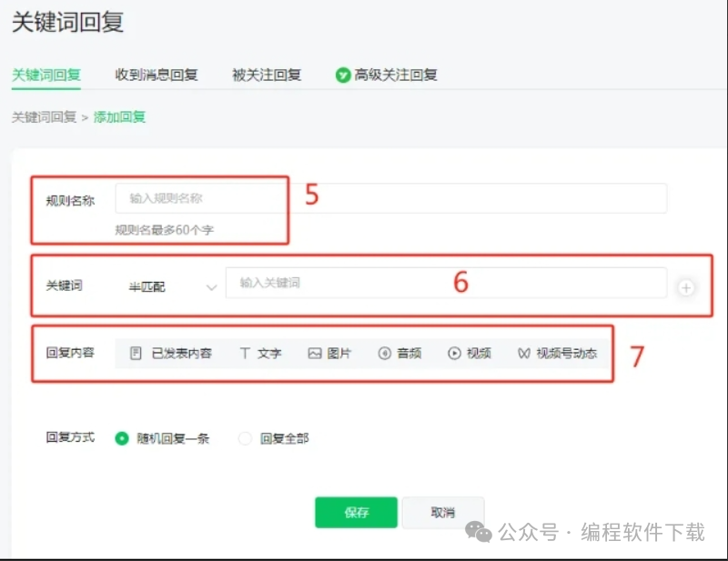The height and width of the screenshot is (561, 728).
Task: Choose 音频 as reply content
Action: (x=399, y=354)
